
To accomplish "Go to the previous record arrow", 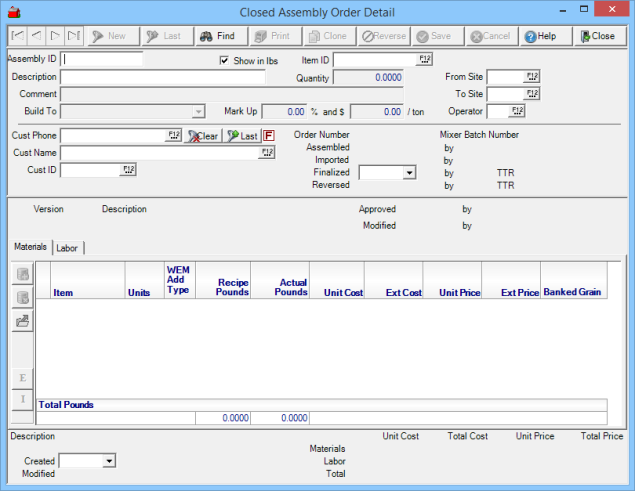I will pos(36,36).
